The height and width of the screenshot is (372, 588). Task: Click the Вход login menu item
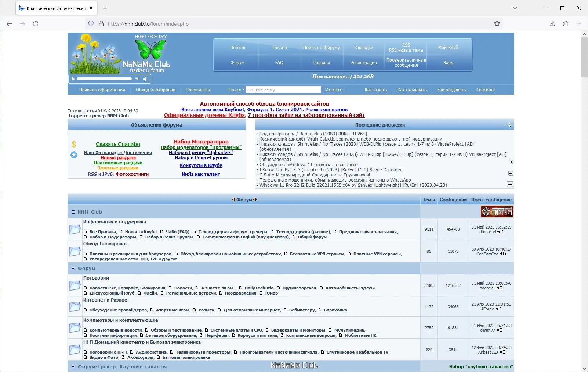[448, 63]
